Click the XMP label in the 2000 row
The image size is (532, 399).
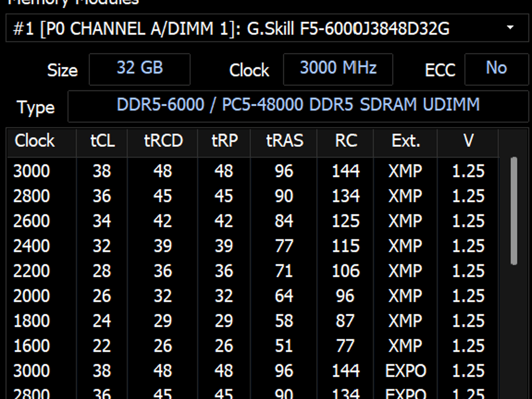[405, 296]
